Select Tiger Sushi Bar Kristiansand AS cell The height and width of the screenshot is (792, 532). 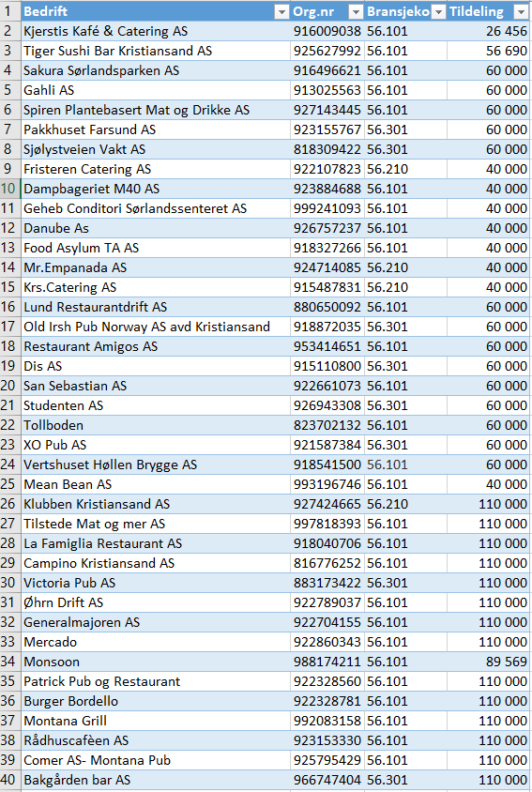[x=156, y=51]
